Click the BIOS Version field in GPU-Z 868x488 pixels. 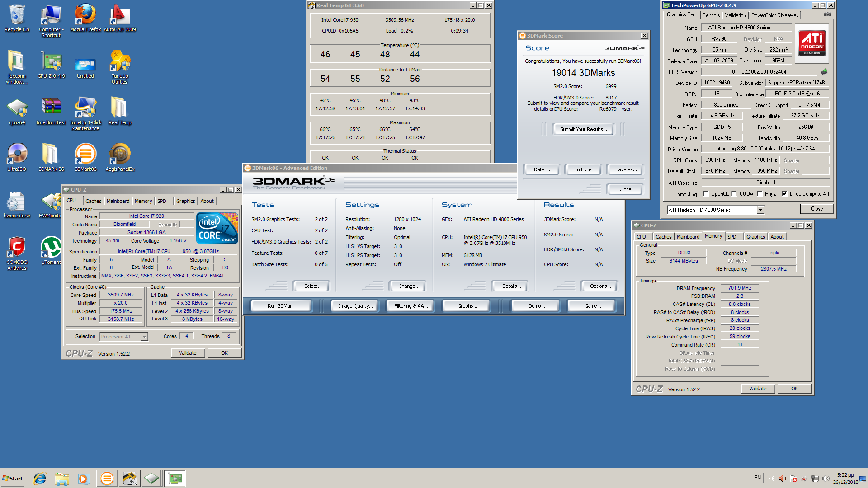(x=759, y=72)
